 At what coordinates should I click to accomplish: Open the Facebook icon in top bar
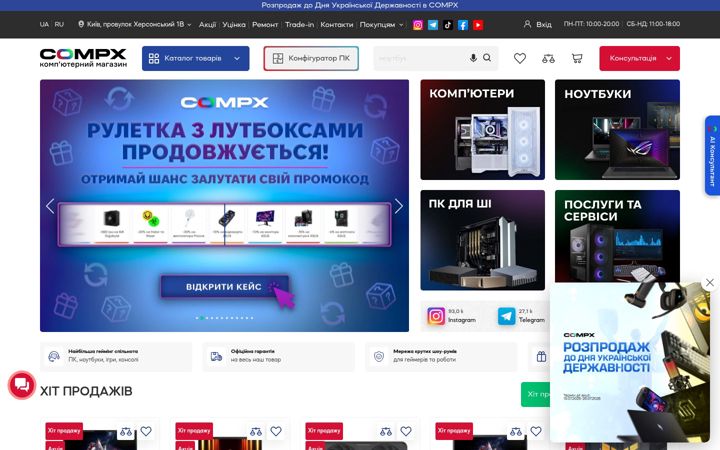463,25
